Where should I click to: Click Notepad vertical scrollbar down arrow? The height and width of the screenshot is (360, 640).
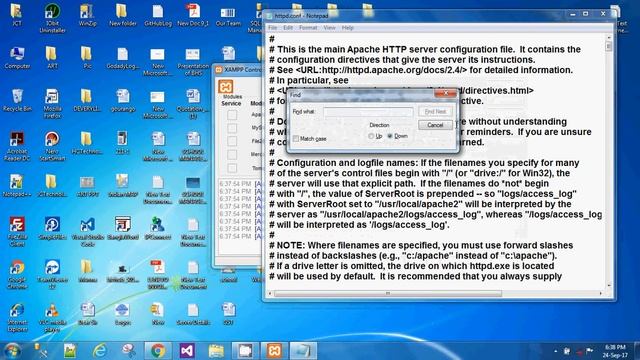click(x=609, y=285)
